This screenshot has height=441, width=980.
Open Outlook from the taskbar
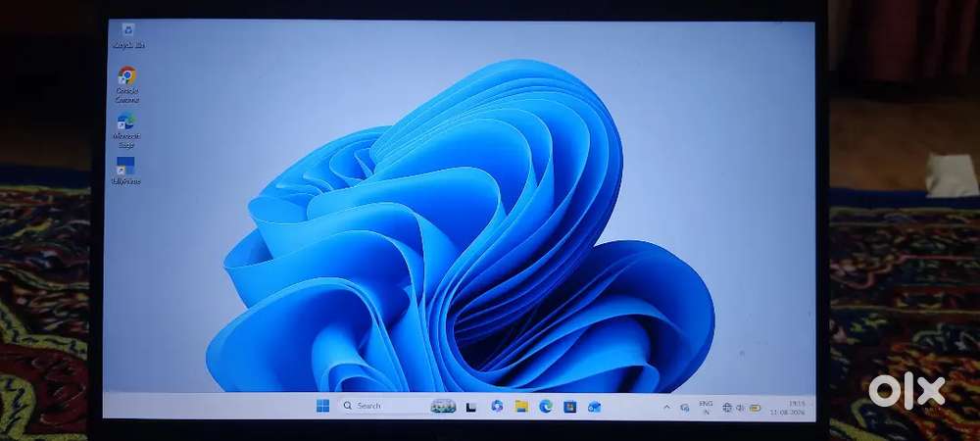click(x=595, y=408)
